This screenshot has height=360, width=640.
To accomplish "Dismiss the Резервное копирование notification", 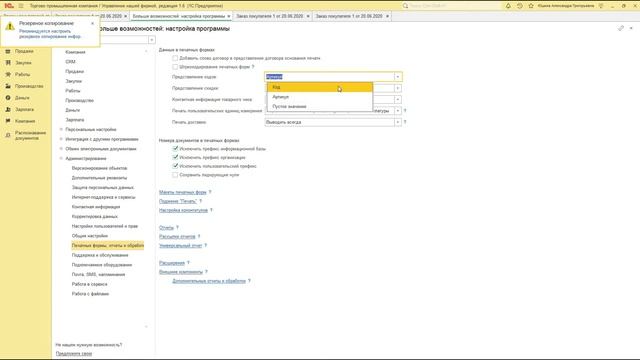I will pos(92,23).
